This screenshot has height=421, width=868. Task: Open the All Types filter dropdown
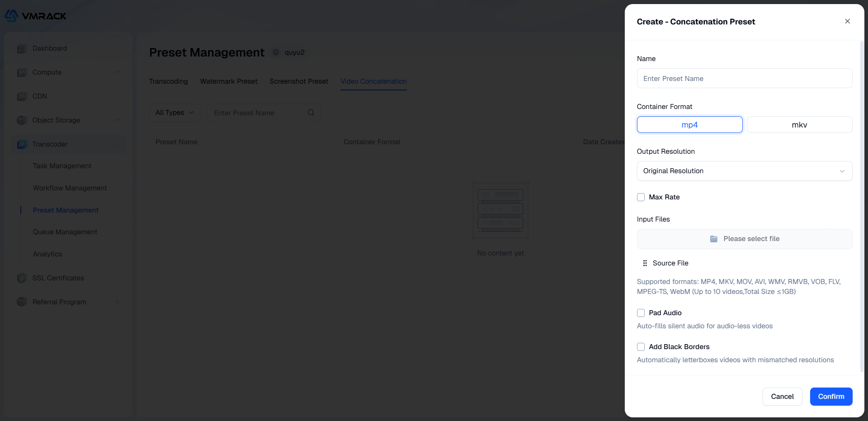pyautogui.click(x=175, y=113)
